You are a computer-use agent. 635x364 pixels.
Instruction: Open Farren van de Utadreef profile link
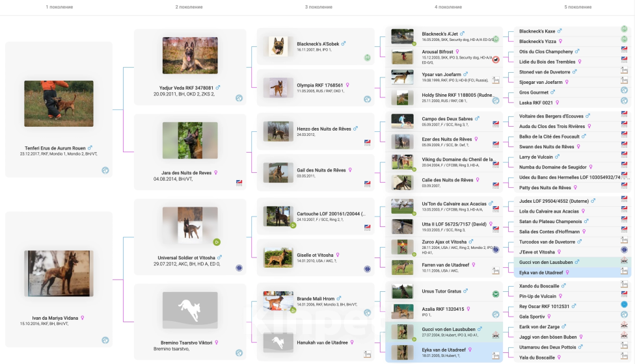click(446, 265)
